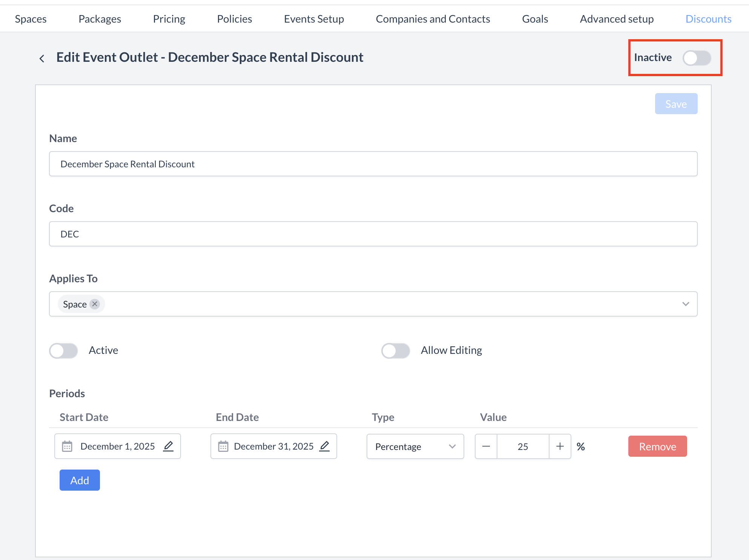Click the minus icon to decrease discount value
This screenshot has width=749, height=560.
(486, 446)
